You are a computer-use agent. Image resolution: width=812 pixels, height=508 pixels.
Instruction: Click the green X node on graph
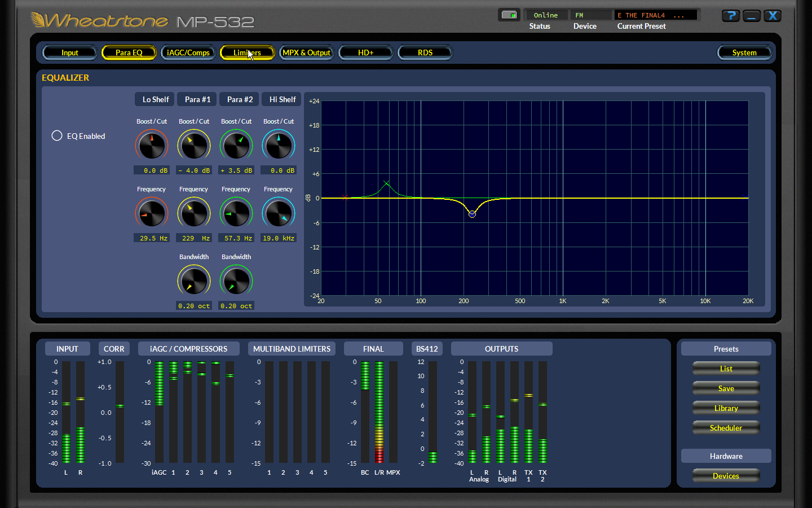(386, 183)
